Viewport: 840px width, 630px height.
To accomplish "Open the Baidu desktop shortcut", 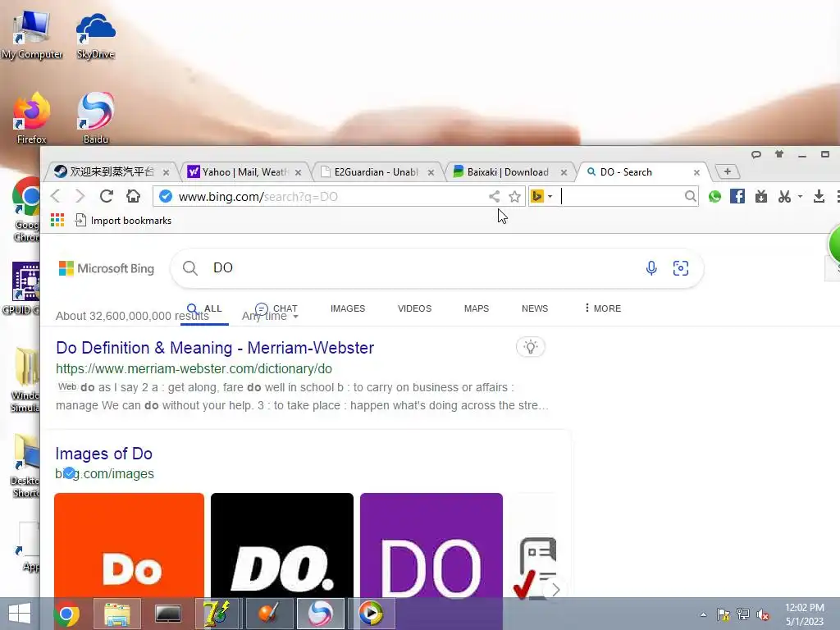I will point(95,118).
